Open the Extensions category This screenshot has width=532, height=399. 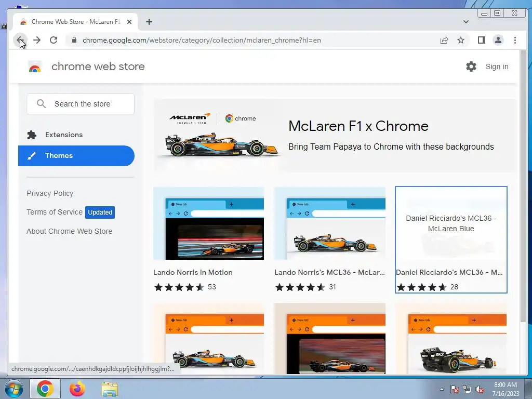coord(76,135)
